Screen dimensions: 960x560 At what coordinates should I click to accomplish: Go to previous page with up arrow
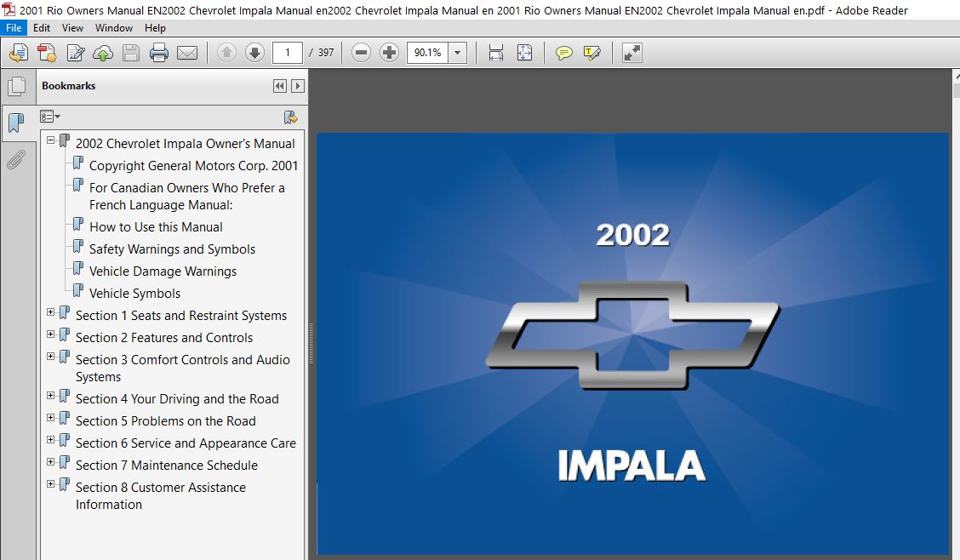pyautogui.click(x=226, y=53)
